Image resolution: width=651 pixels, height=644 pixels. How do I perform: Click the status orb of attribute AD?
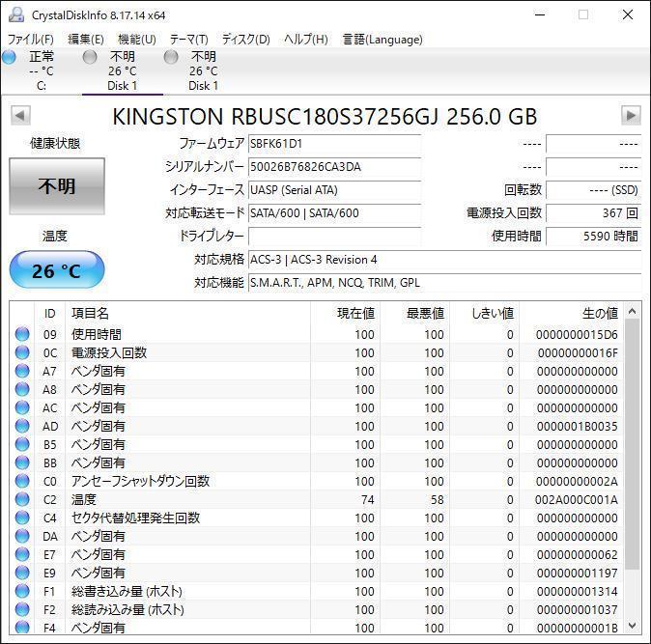22,426
